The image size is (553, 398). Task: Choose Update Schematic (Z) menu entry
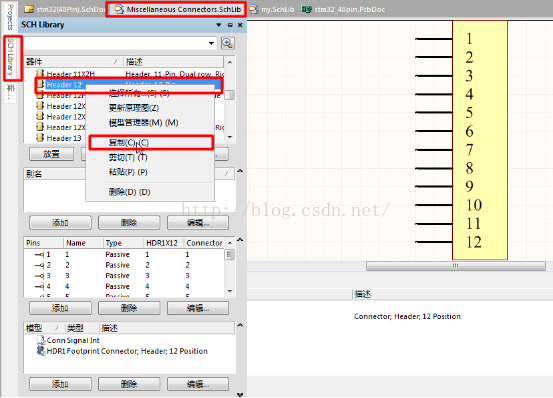click(x=134, y=108)
